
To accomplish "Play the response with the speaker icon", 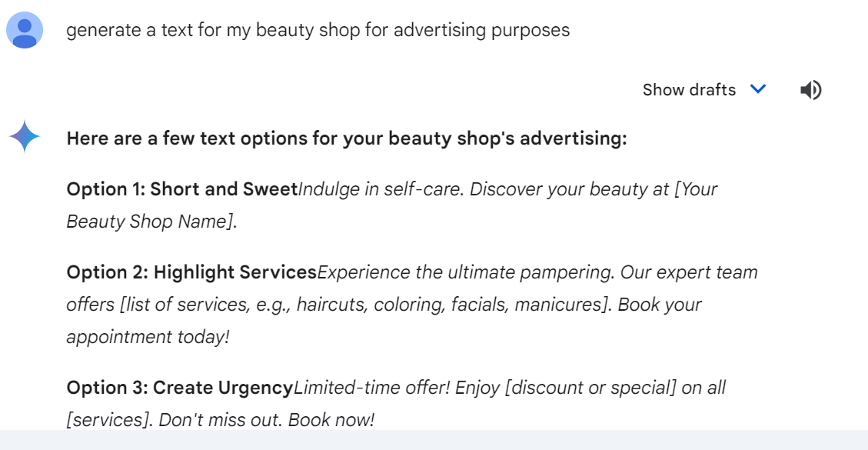I will pos(810,90).
